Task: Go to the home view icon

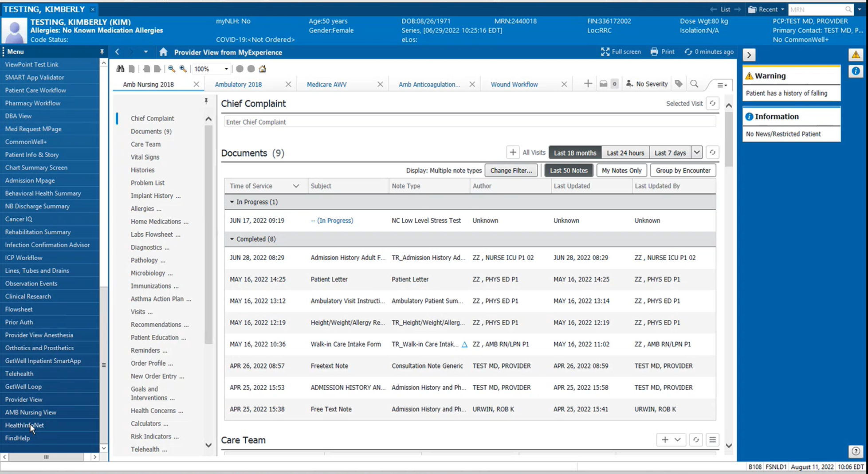Action: (163, 52)
